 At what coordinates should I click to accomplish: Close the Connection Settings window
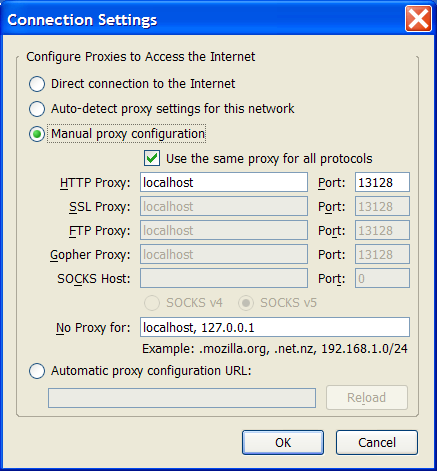point(418,19)
